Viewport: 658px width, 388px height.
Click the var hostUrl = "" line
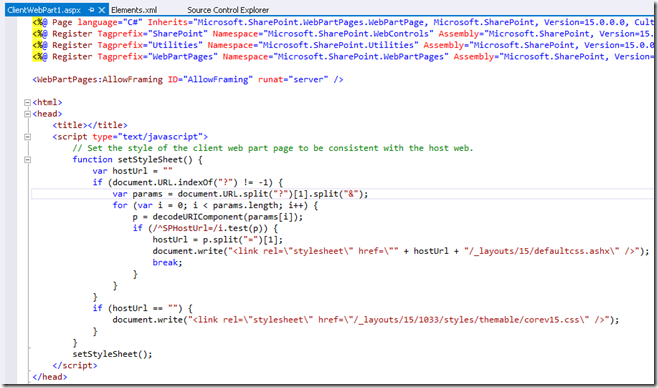133,171
